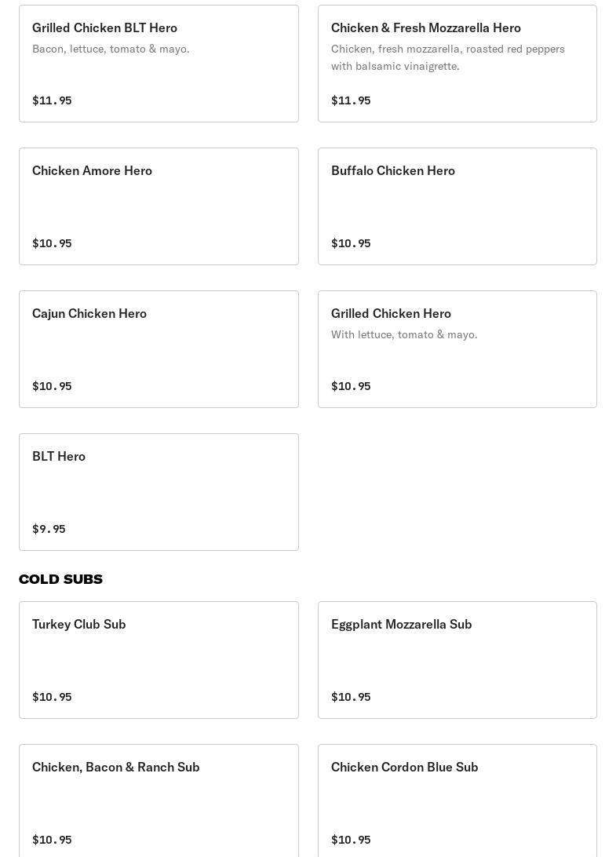Click the Turkey Club Sub price
The image size is (616, 857).
pos(52,697)
